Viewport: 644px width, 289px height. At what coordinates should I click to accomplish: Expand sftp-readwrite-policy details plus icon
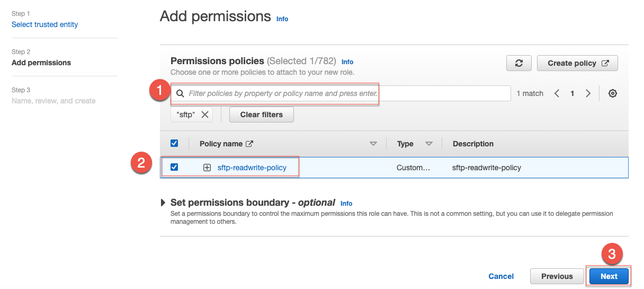(207, 168)
